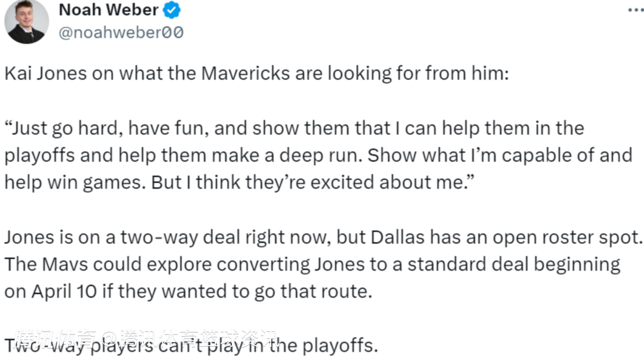Open the three-dot more options menu
644x360 pixels.
coord(635,10)
